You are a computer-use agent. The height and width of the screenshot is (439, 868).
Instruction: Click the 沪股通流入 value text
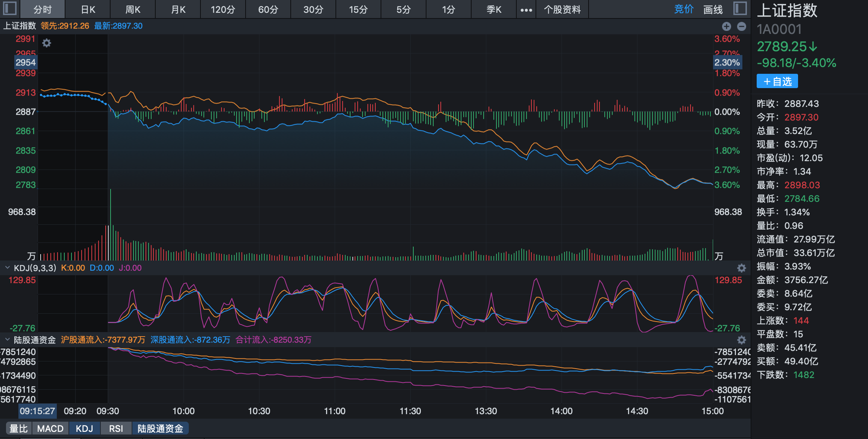coord(103,340)
